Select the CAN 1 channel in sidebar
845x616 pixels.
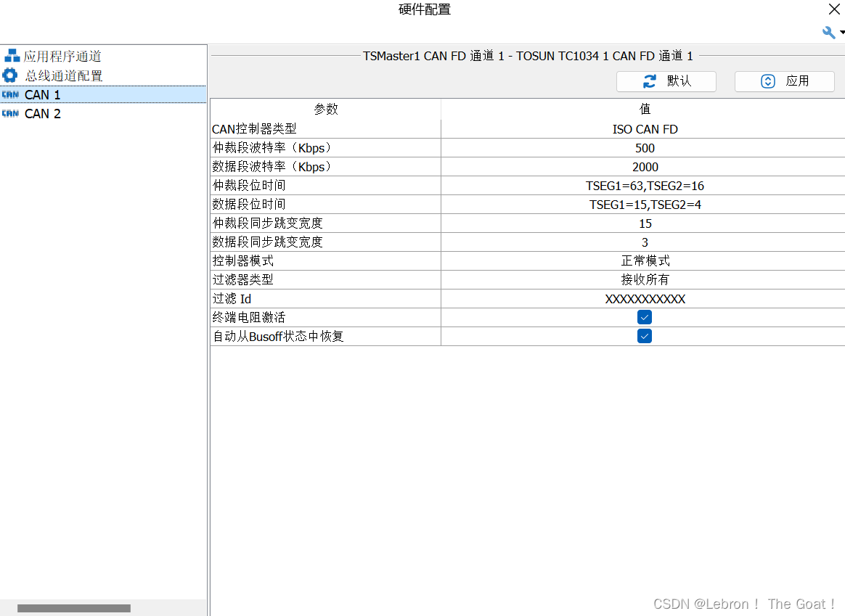(x=42, y=94)
